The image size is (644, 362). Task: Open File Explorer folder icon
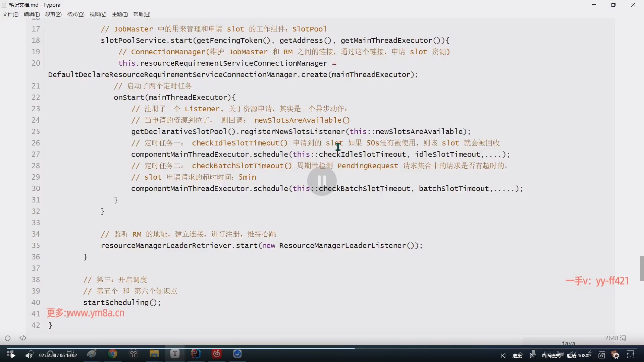(154, 354)
